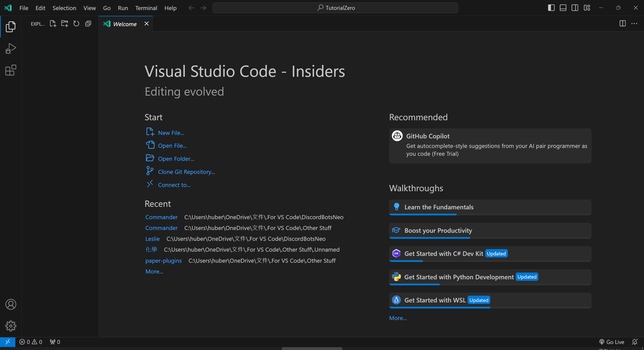Toggle the Primary Side Bar layout button
The width and height of the screenshot is (644, 350).
pyautogui.click(x=551, y=8)
